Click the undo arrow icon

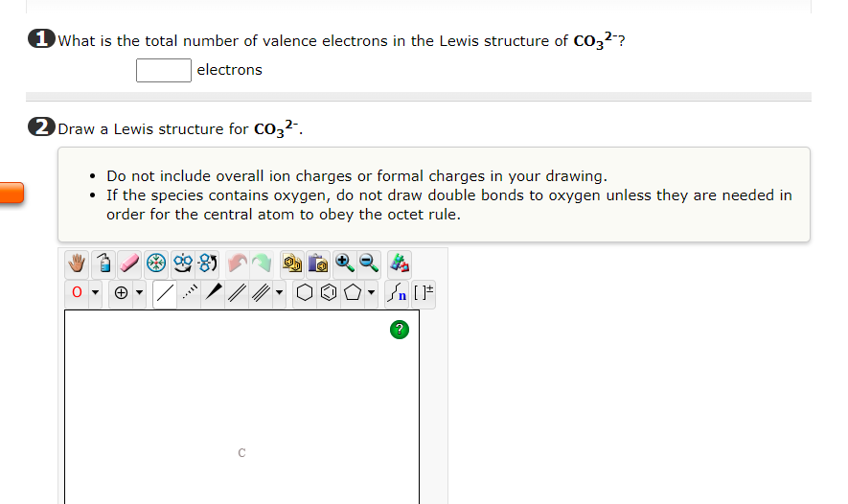pyautogui.click(x=237, y=263)
